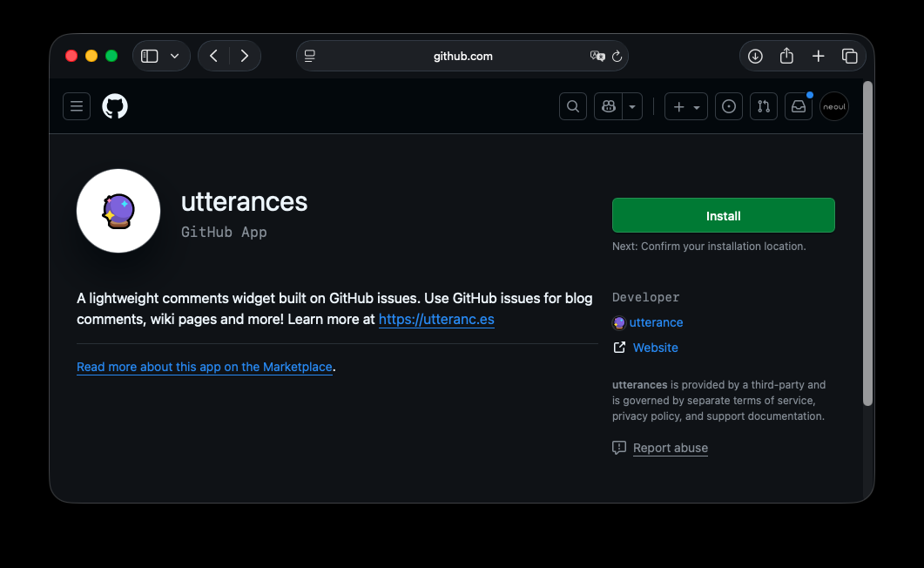Click Safari share icon
This screenshot has height=568, width=924.
(x=786, y=56)
